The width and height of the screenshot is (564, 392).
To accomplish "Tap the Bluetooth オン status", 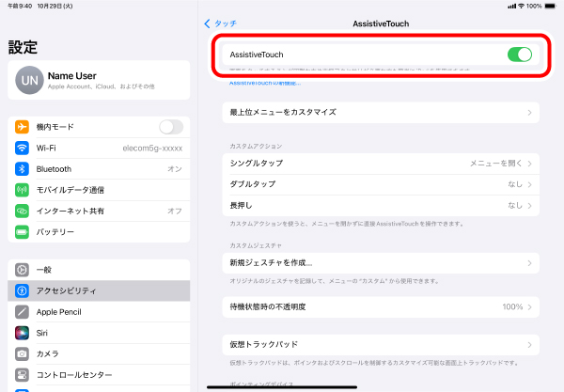I will click(175, 169).
